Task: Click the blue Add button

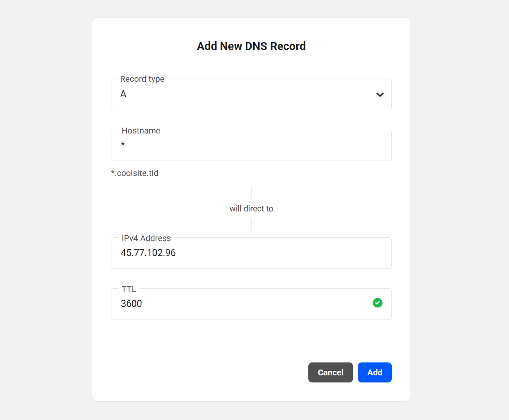Action: coord(375,372)
